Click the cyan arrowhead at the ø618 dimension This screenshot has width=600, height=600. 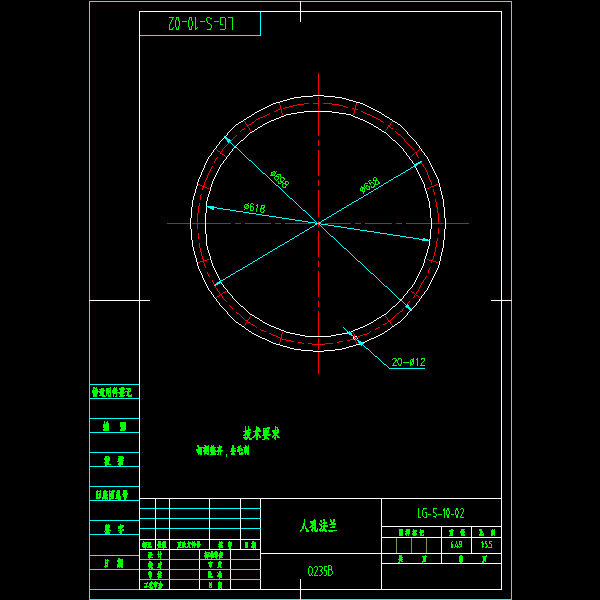[x=210, y=207]
